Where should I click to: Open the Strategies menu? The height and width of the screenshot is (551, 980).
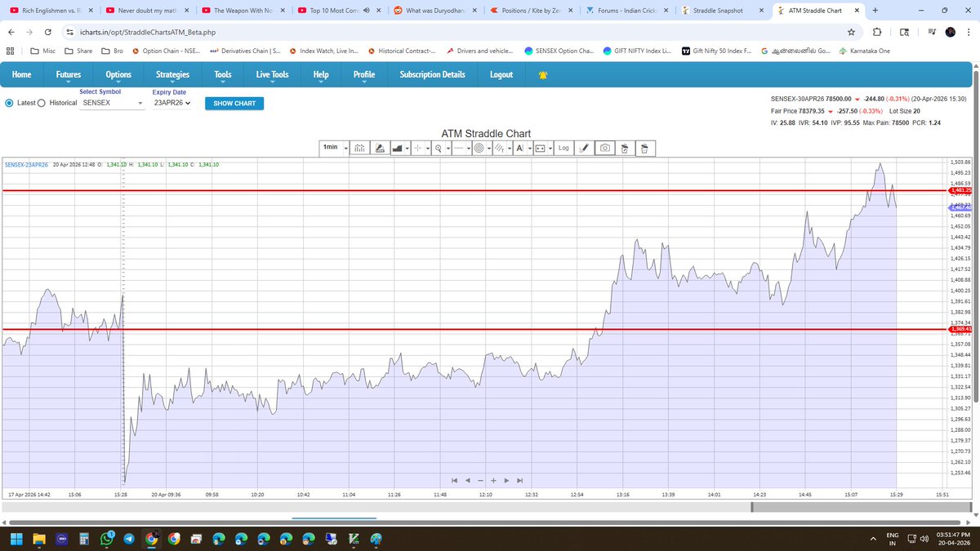(172, 74)
